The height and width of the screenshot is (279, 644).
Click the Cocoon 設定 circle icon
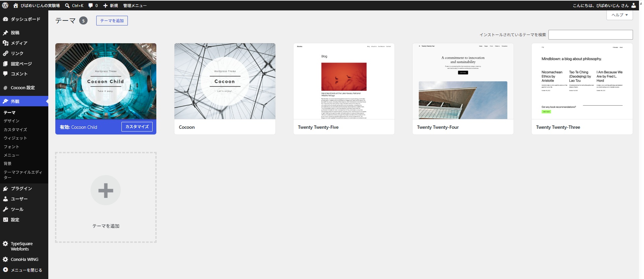coord(5,88)
